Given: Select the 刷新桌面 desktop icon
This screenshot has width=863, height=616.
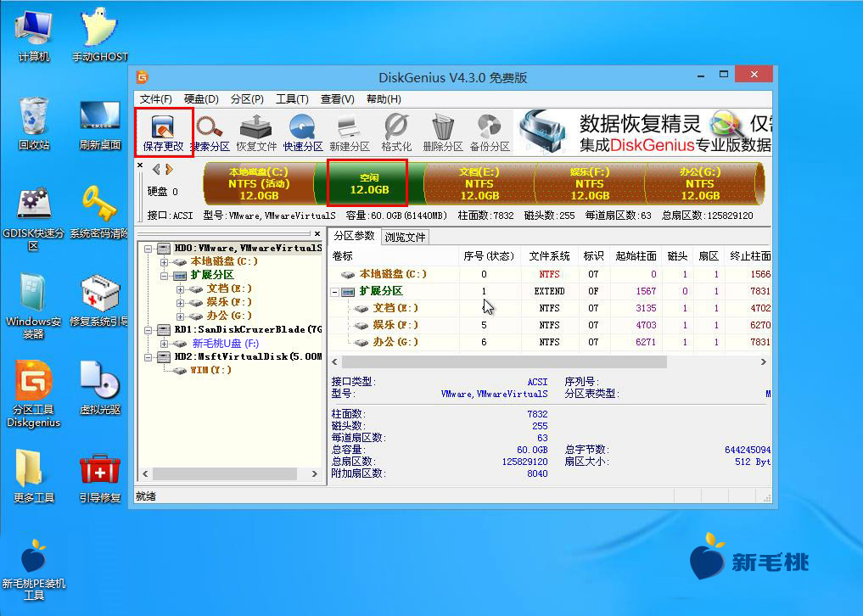Looking at the screenshot, I should pos(99,124).
